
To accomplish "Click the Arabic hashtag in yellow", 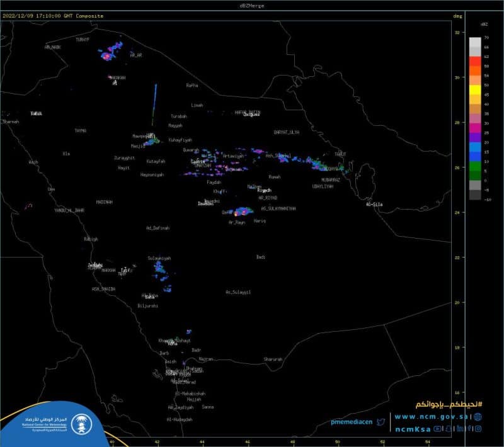I will [449, 405].
